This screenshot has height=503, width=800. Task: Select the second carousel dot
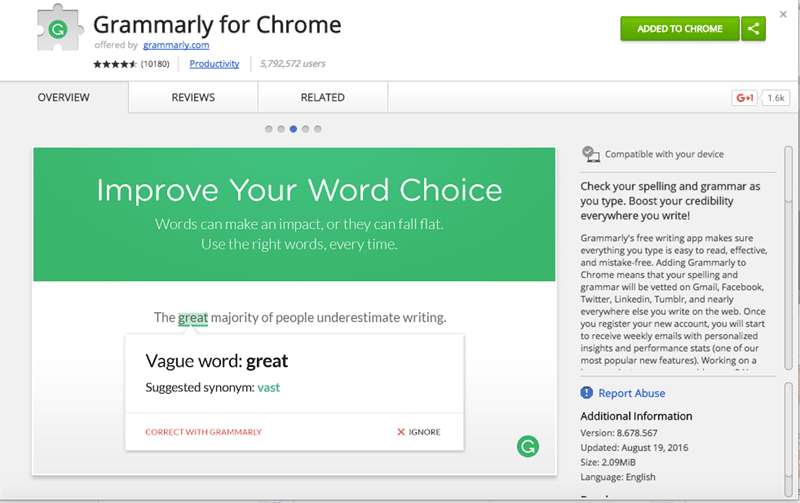tap(281, 129)
